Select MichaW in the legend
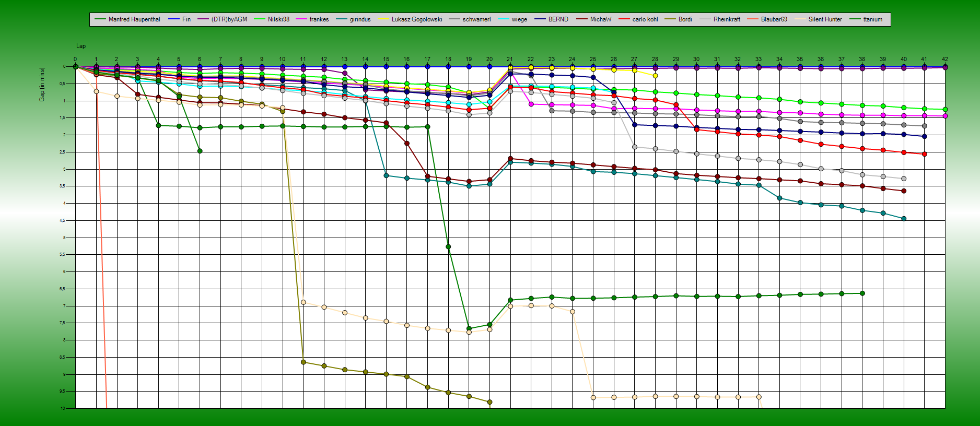 (600, 19)
